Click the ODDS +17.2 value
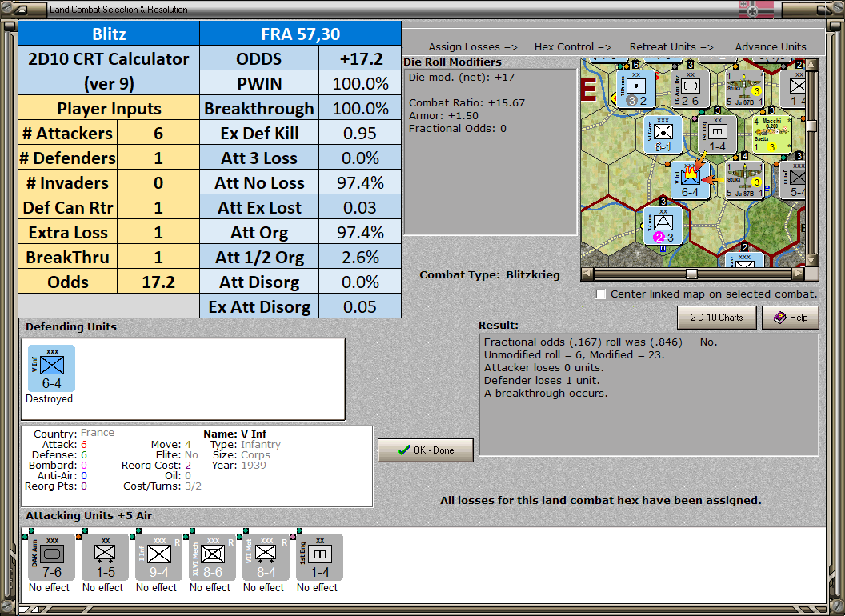This screenshot has width=845, height=616. click(x=360, y=58)
